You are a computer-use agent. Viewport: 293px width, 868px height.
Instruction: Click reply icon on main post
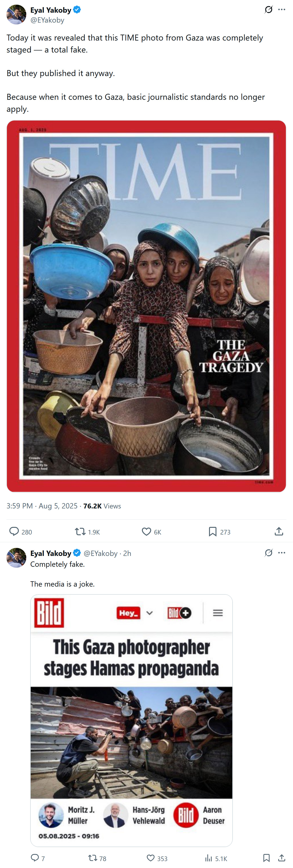14,531
